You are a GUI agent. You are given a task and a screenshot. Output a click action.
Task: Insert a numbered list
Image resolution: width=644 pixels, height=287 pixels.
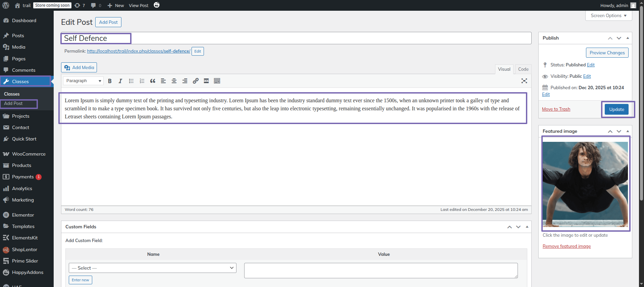(x=142, y=81)
